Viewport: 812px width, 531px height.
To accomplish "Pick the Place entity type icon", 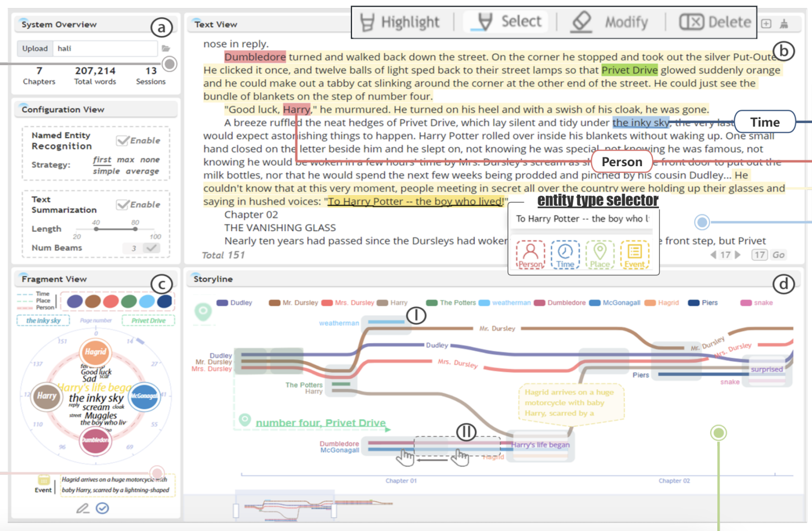I will click(600, 255).
